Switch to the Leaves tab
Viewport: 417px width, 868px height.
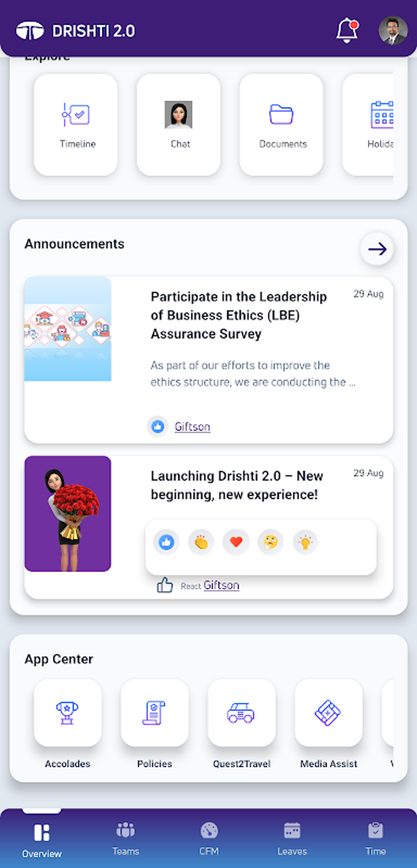point(292,838)
